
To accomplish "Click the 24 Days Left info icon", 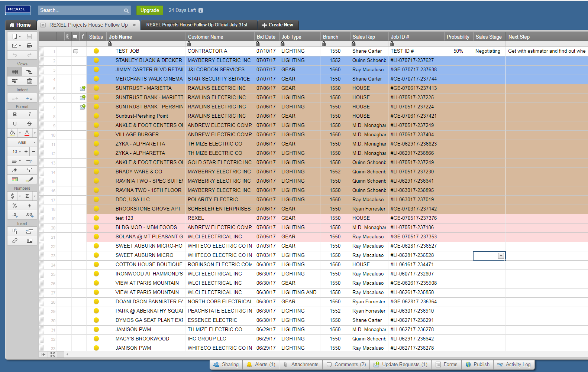I will coord(201,10).
